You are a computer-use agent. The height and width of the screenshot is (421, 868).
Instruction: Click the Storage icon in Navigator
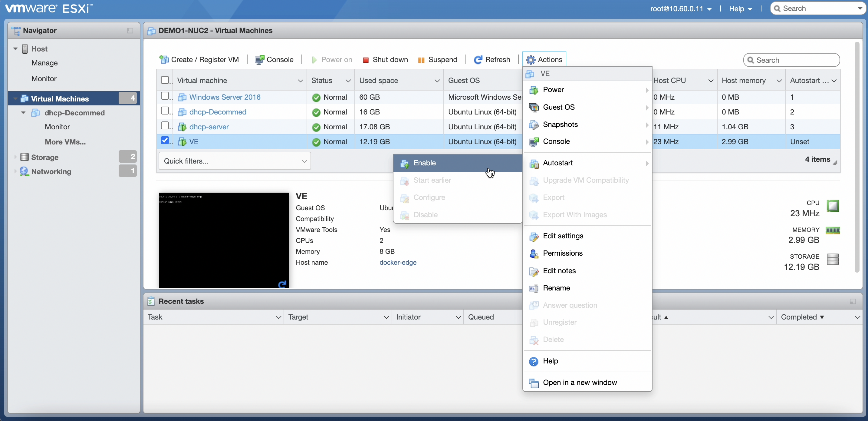24,157
